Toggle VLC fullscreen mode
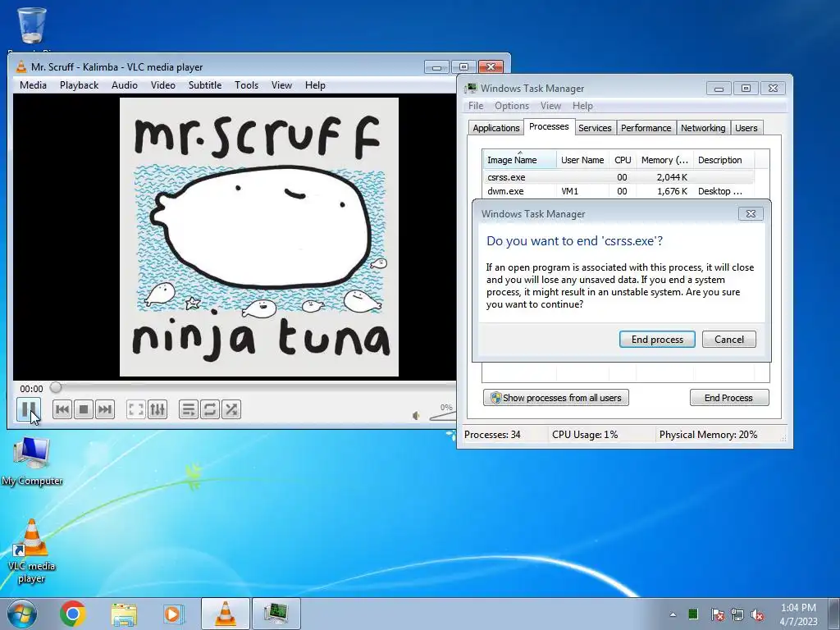This screenshot has width=840, height=630. tap(136, 409)
